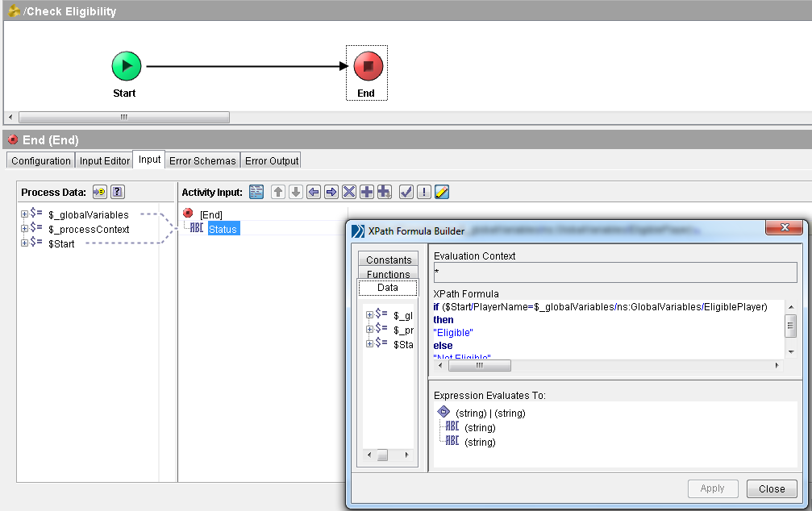Click the first ABC (string) icon in results

[452, 426]
